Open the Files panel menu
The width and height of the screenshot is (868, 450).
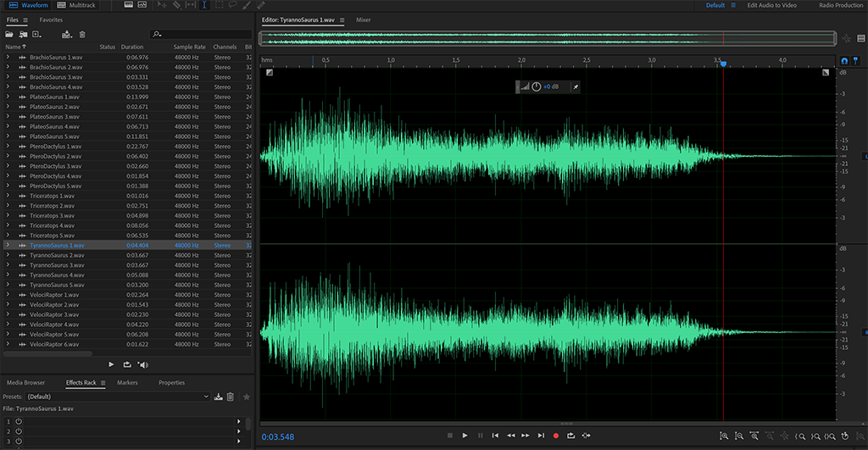tap(25, 20)
